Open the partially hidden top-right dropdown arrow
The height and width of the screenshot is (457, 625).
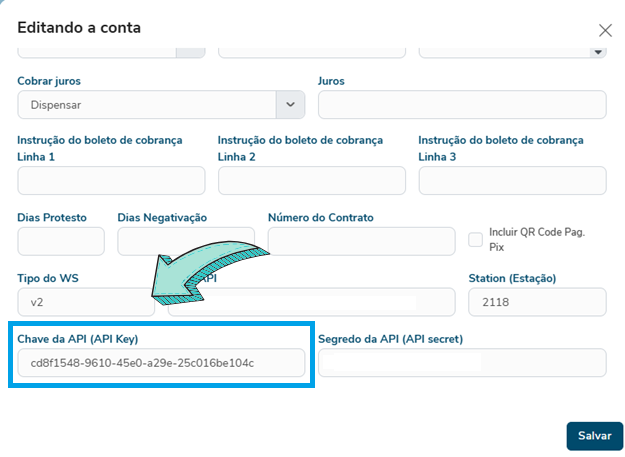point(598,52)
